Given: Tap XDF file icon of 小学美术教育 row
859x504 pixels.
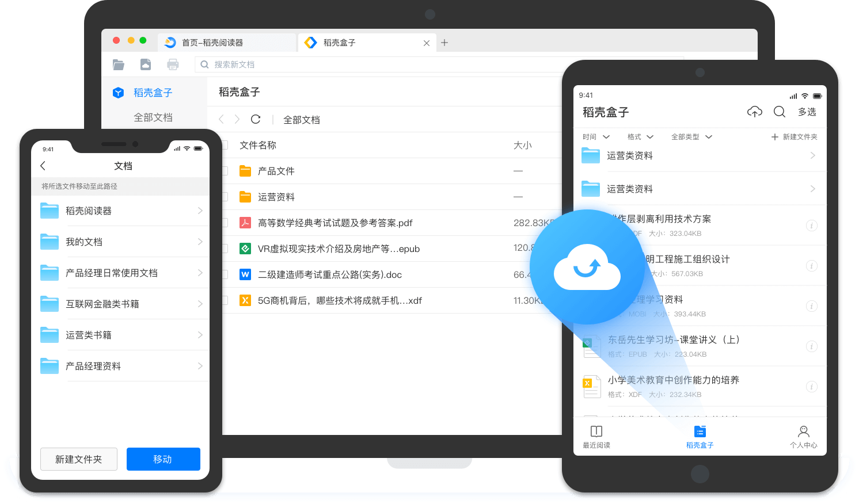Looking at the screenshot, I should tap(591, 386).
